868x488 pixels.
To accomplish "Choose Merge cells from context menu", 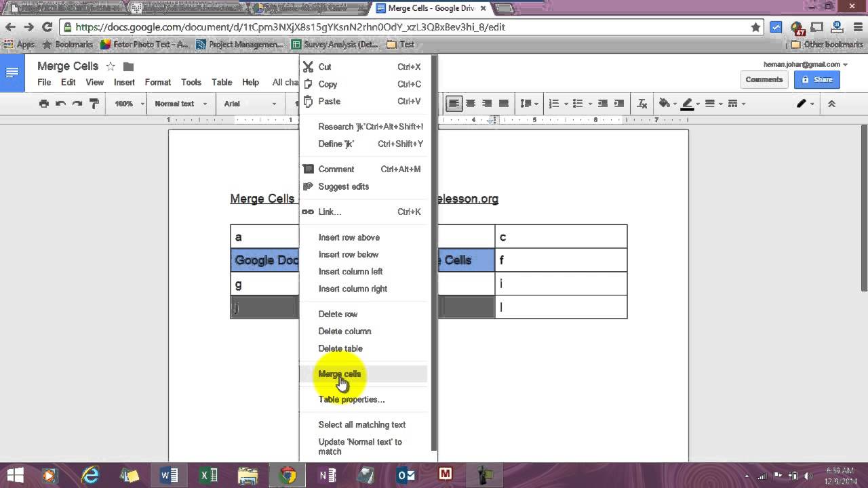I will [x=363, y=373].
